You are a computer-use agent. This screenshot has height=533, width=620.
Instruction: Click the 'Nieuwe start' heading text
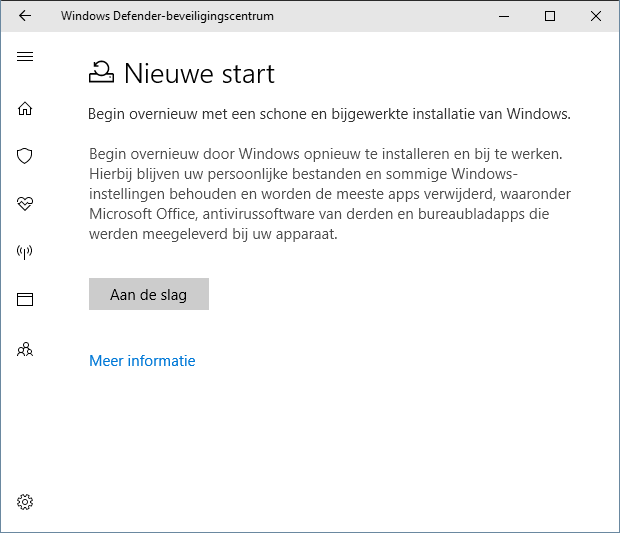click(199, 73)
